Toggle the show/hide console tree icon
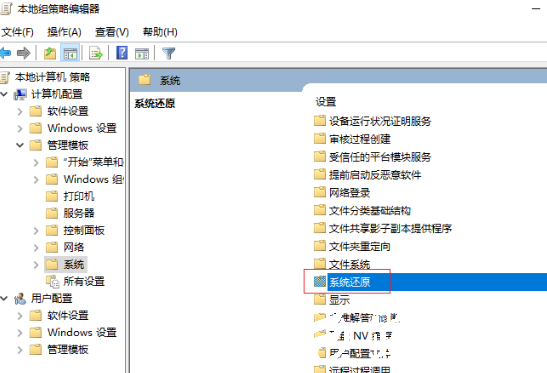Screen dimensions: 547x373 70,53
